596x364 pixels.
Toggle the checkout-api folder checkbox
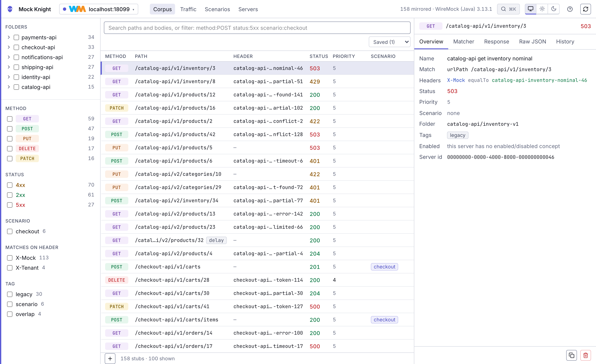pos(16,47)
